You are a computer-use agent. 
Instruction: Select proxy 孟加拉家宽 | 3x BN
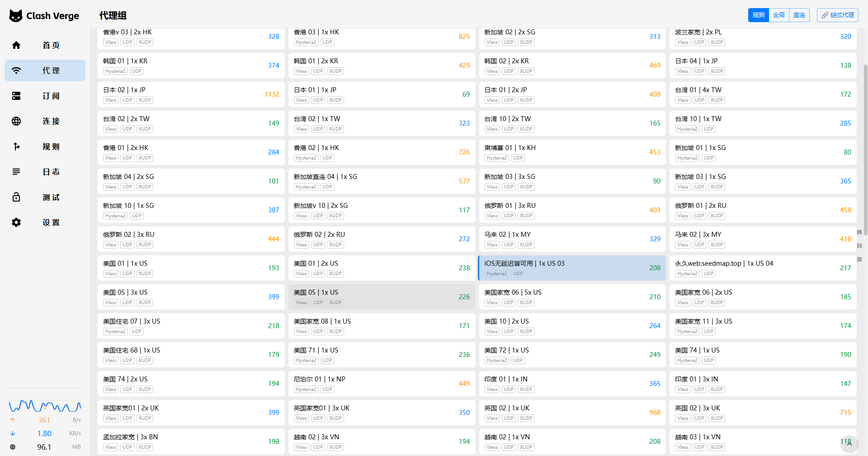191,442
